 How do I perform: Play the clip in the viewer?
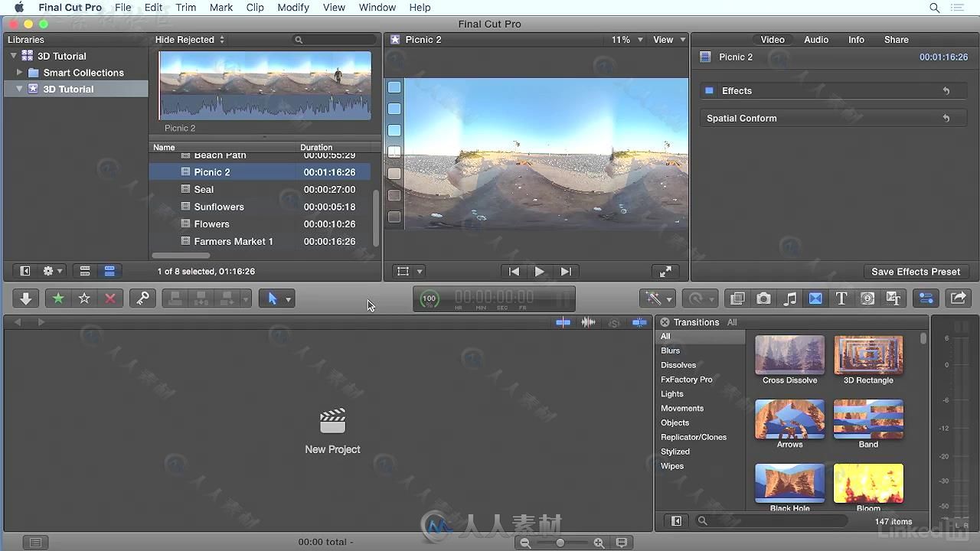540,271
